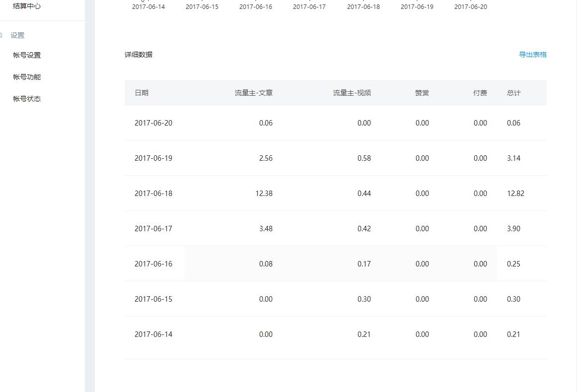Click the 2017-06-17 label on the chart axis
The image size is (577, 392).
coord(309,6)
